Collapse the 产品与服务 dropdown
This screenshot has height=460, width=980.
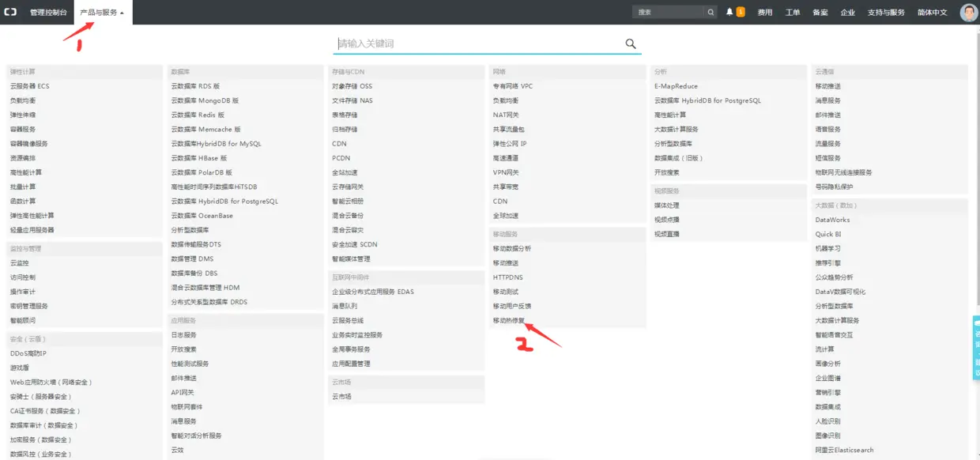[x=103, y=13]
